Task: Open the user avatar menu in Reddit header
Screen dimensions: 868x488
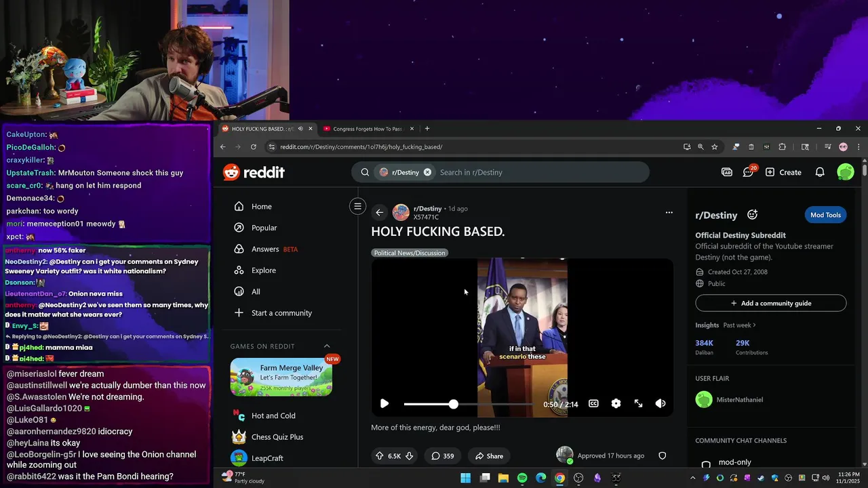Action: (846, 172)
